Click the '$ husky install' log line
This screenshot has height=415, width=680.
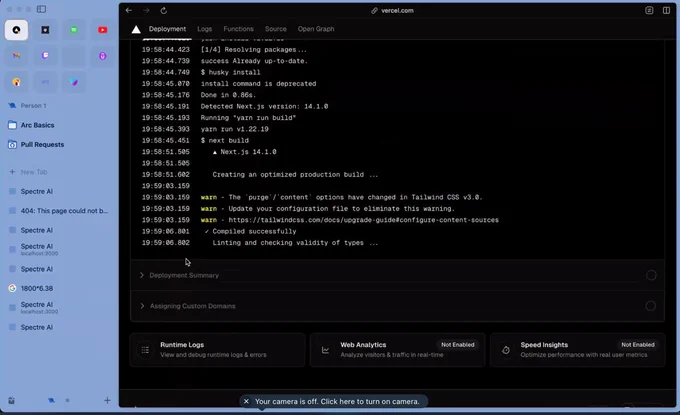[x=230, y=72]
